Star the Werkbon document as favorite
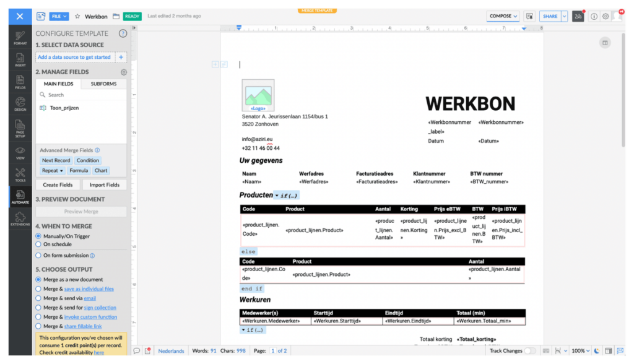 point(77,16)
